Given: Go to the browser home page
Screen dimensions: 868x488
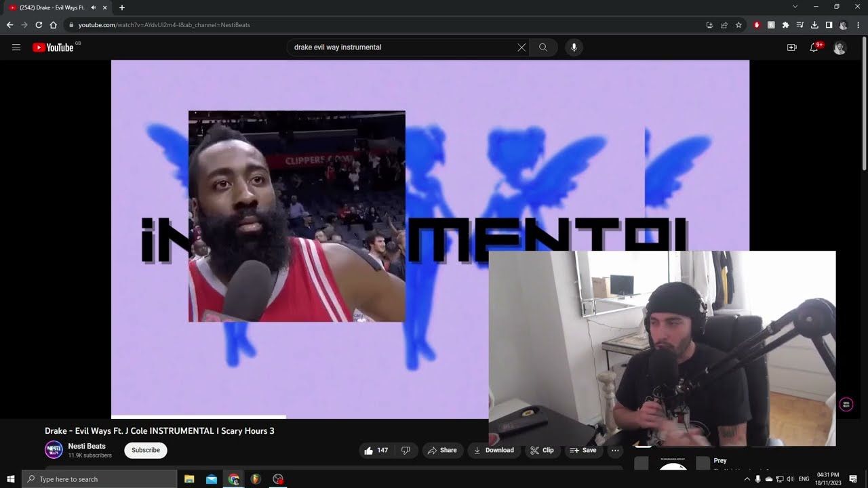Looking at the screenshot, I should coord(53,25).
